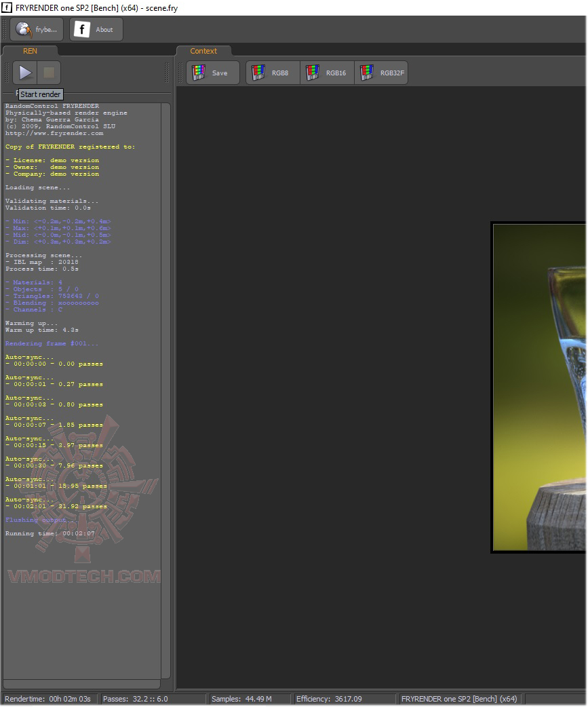
Task: Click the 'License: demo version' log line
Action: [52, 160]
